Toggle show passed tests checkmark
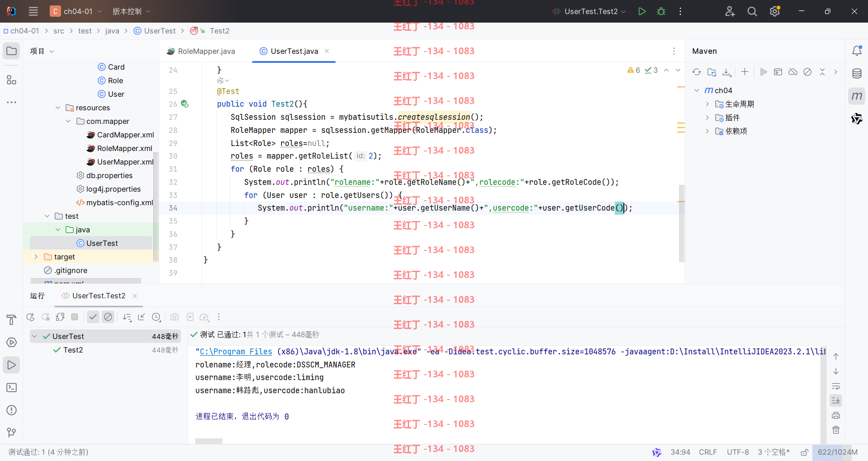Screen dimensions: 868x461 pos(93,317)
